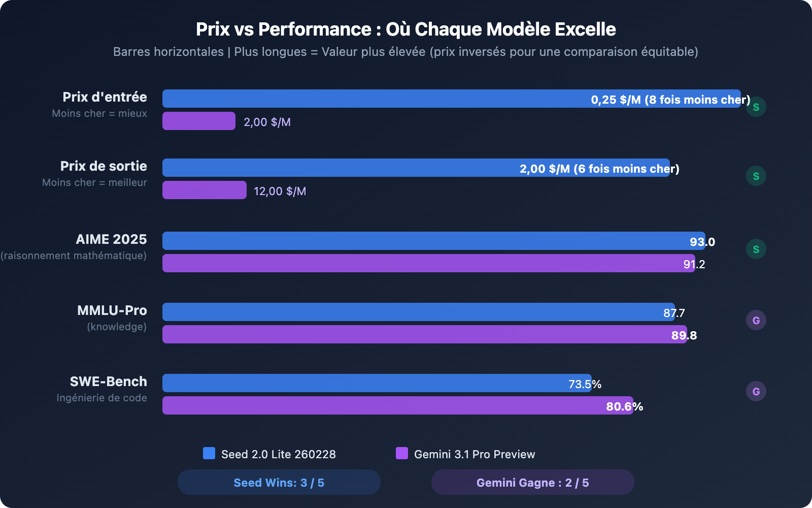Click the blue Seed 2.0 Lite legend swatch
This screenshot has width=812, height=508.
click(x=209, y=453)
